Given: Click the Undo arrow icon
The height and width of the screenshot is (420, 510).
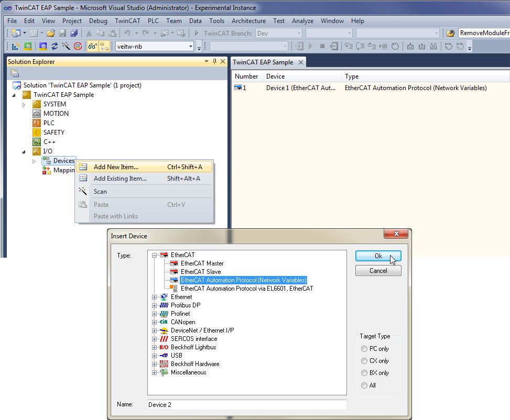Looking at the screenshot, I should click(127, 33).
